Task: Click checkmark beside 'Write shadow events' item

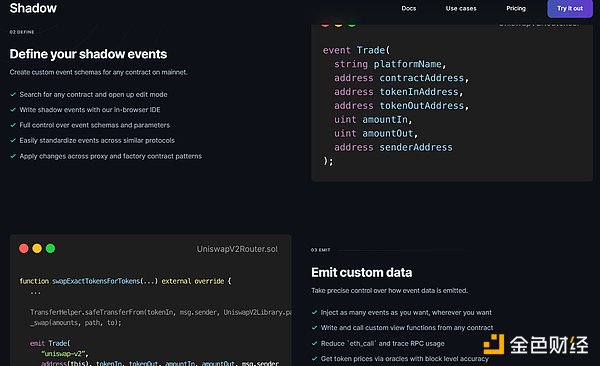Action: pyautogui.click(x=13, y=110)
